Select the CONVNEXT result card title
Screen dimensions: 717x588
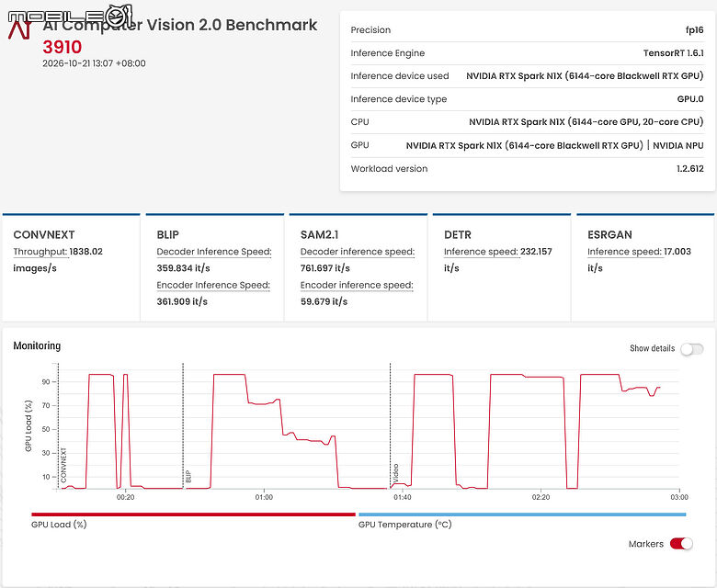(44, 235)
